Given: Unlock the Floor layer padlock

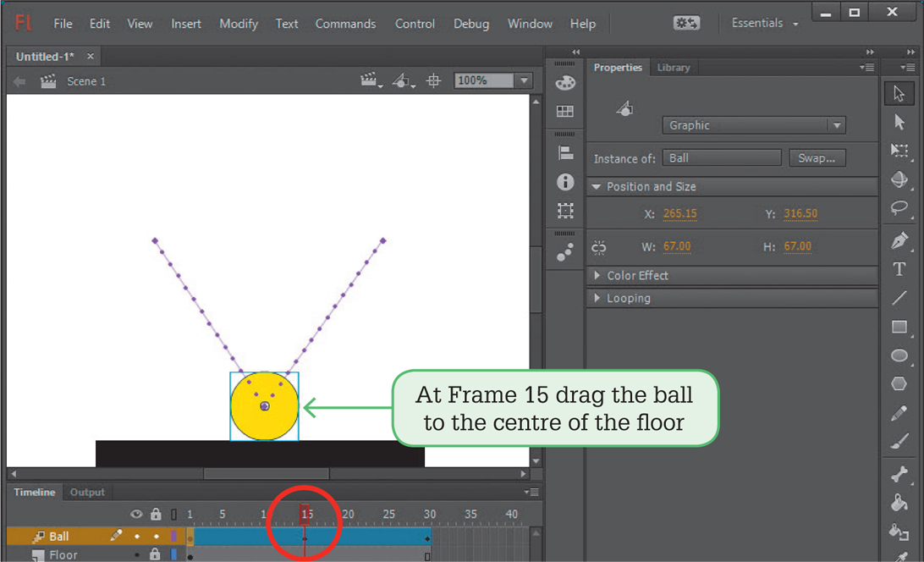Looking at the screenshot, I should 155,554.
